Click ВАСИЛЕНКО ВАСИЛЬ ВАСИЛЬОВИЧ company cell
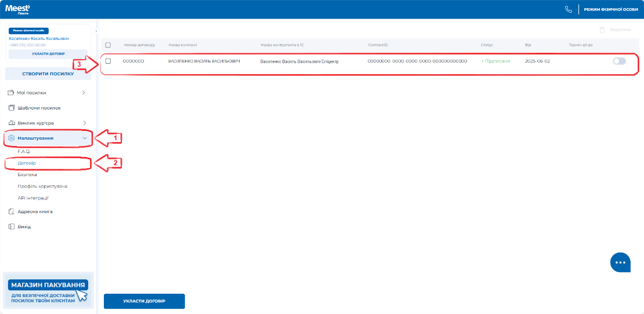Viewport: 644px width, 314px height. [x=204, y=61]
